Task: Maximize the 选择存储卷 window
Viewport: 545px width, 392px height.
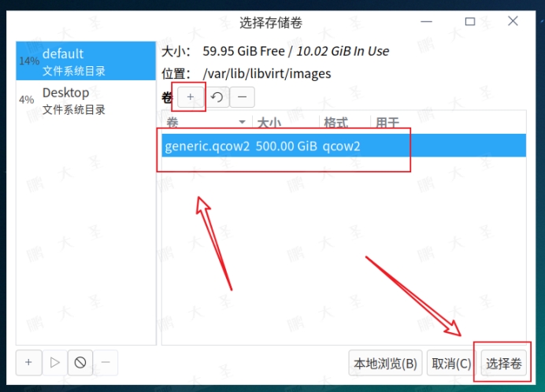Action: click(470, 21)
